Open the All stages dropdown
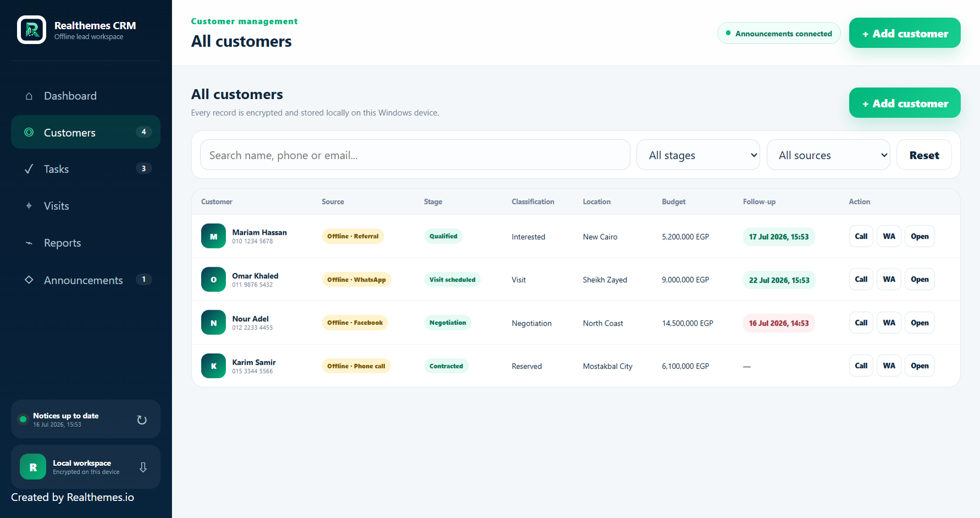Image resolution: width=980 pixels, height=518 pixels. tap(698, 155)
